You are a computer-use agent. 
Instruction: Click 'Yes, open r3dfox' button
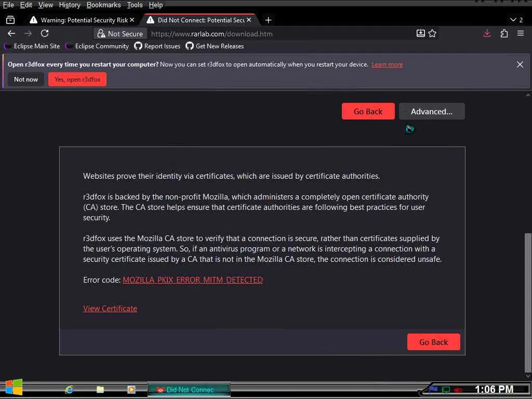[x=77, y=79]
